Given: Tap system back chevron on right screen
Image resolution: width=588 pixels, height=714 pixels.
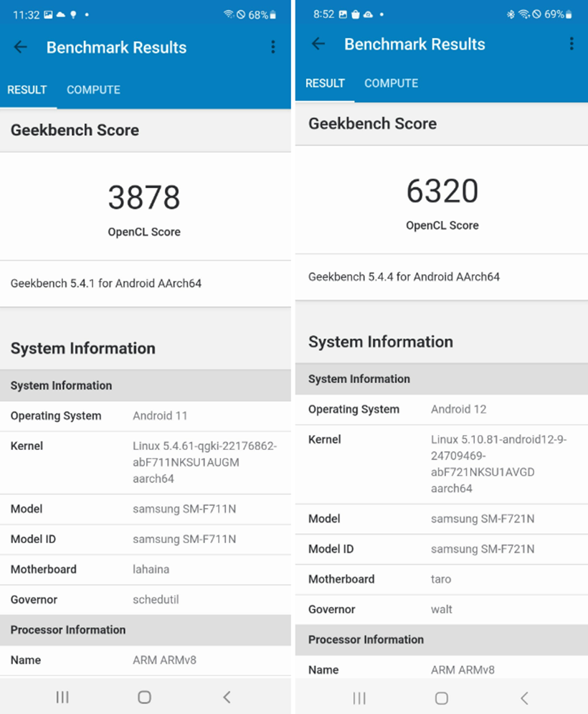Looking at the screenshot, I should [x=524, y=698].
